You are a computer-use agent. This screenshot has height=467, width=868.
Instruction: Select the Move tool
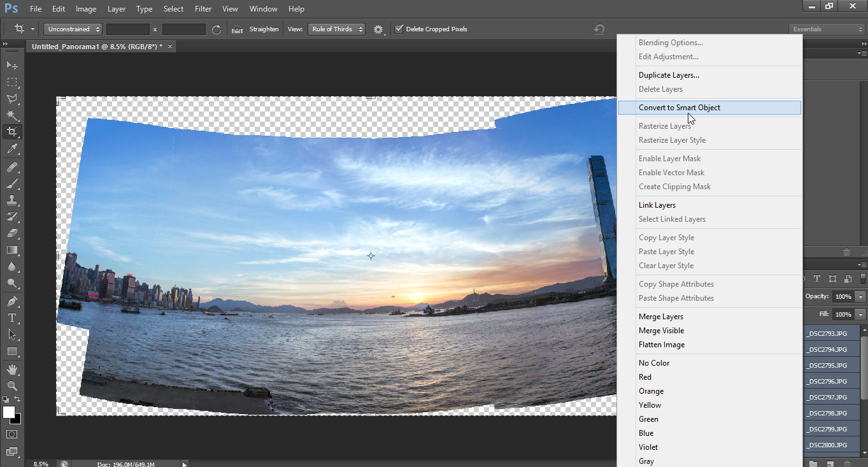click(x=12, y=65)
